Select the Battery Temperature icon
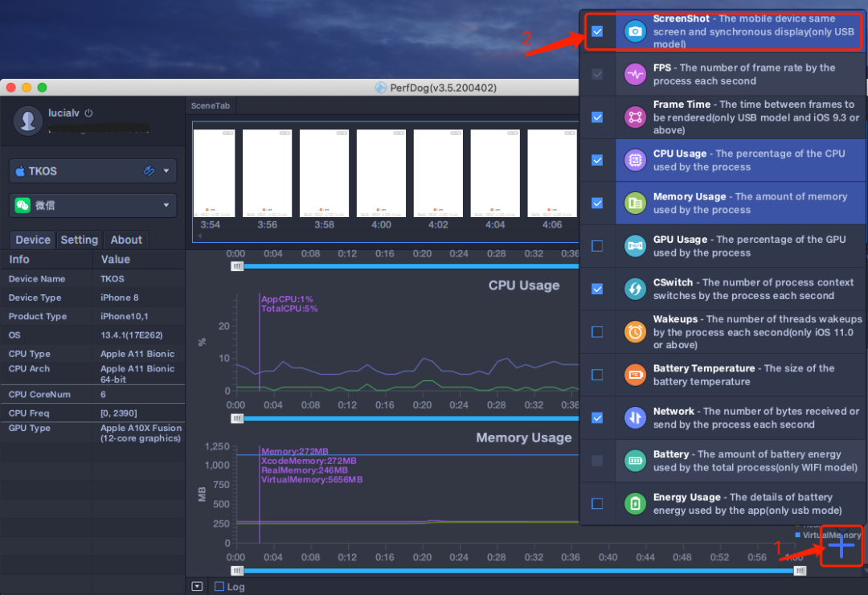Viewport: 868px width, 595px height. click(x=636, y=375)
